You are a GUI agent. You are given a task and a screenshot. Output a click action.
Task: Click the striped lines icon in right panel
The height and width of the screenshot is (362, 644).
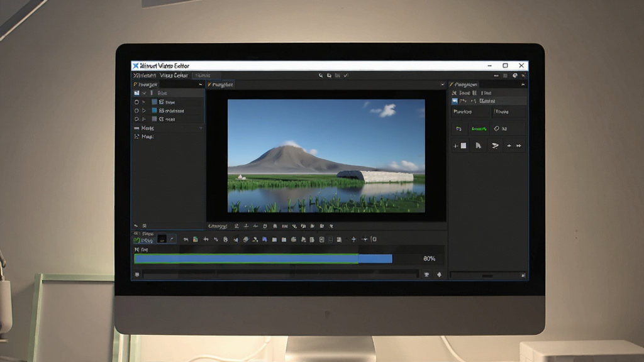(x=496, y=146)
